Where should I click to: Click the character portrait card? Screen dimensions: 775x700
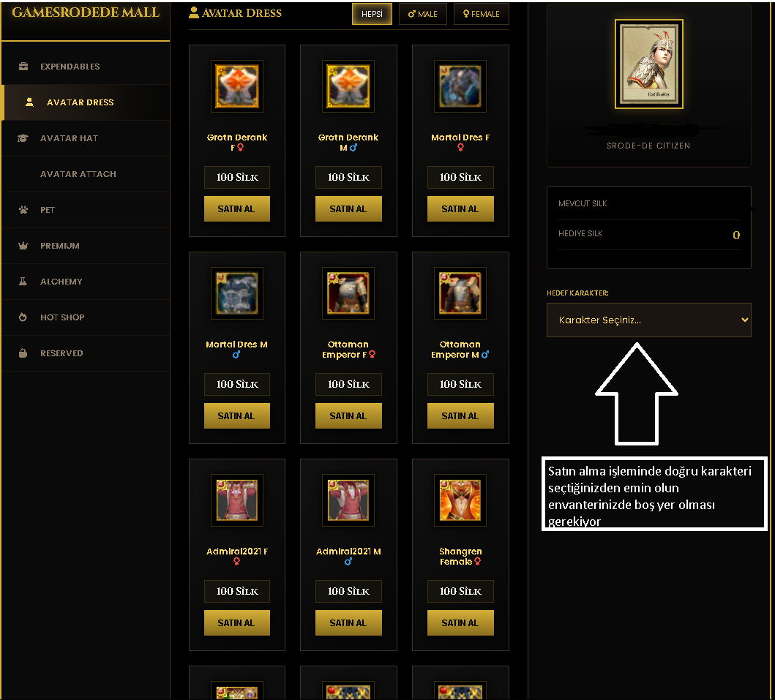[648, 64]
